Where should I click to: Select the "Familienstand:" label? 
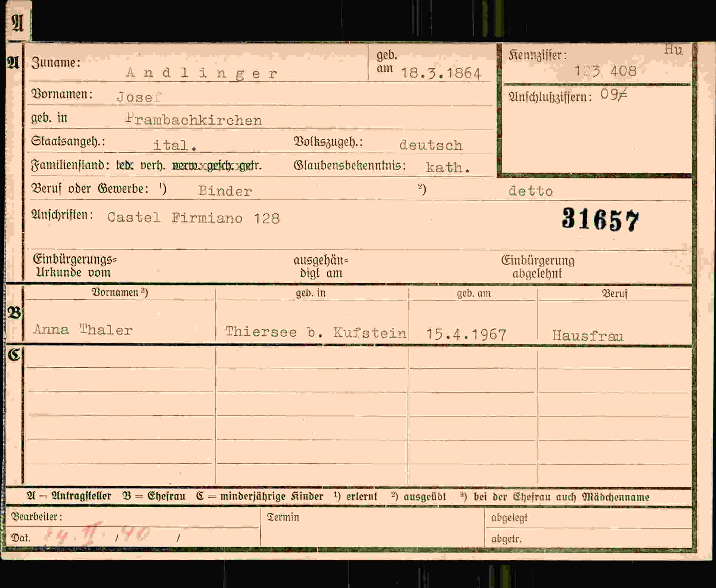pos(70,165)
